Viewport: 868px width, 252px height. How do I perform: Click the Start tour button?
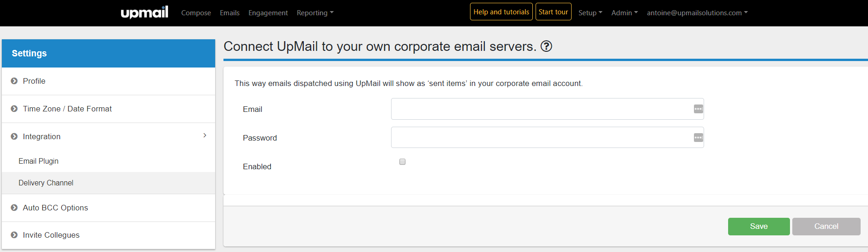(x=553, y=12)
